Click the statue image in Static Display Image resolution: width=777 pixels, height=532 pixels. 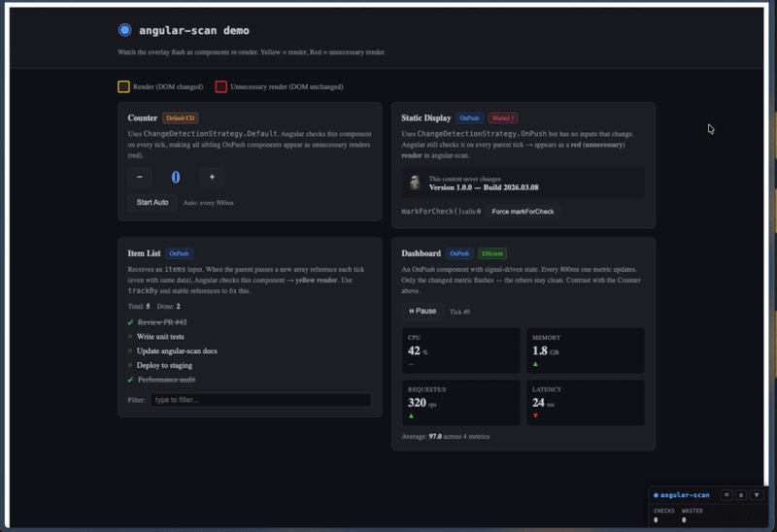(x=415, y=183)
